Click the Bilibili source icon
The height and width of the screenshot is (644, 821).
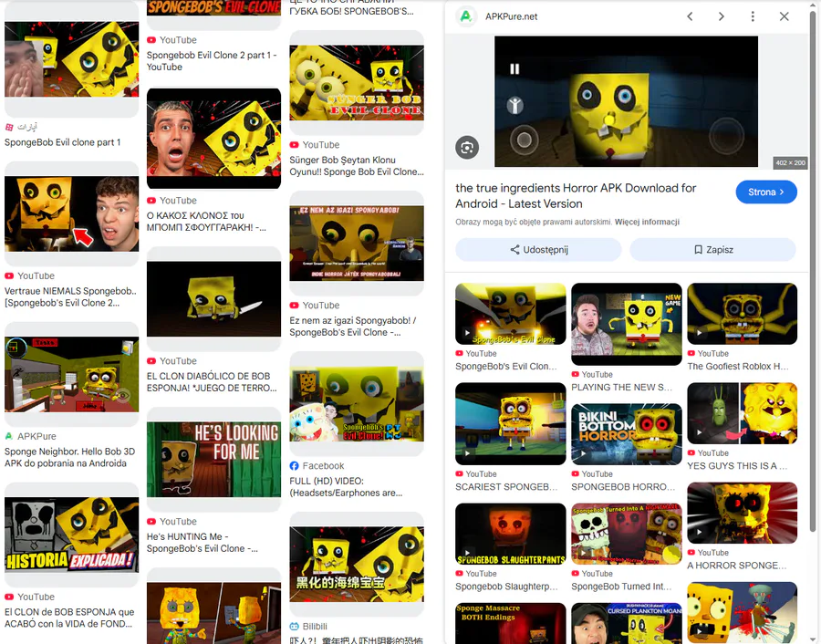pyautogui.click(x=295, y=626)
